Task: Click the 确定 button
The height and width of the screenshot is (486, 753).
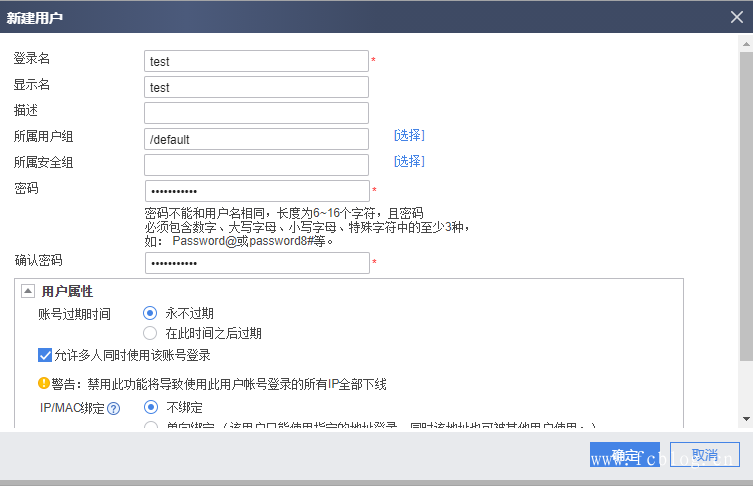Action: [x=624, y=455]
